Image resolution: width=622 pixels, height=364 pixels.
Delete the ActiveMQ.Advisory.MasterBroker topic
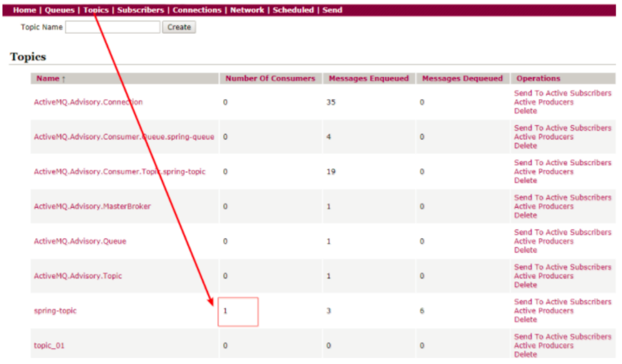525,215
